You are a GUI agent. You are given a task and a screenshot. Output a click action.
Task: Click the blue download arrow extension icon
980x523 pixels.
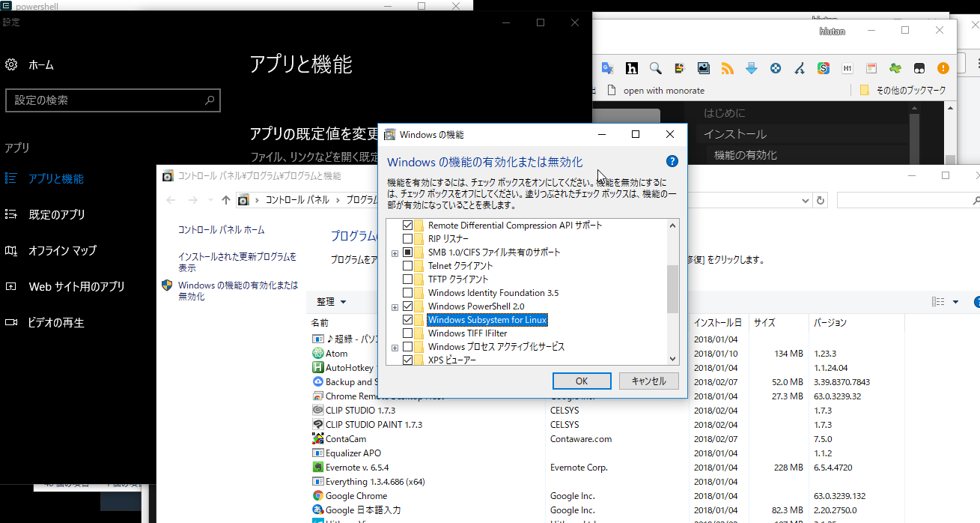[x=751, y=68]
